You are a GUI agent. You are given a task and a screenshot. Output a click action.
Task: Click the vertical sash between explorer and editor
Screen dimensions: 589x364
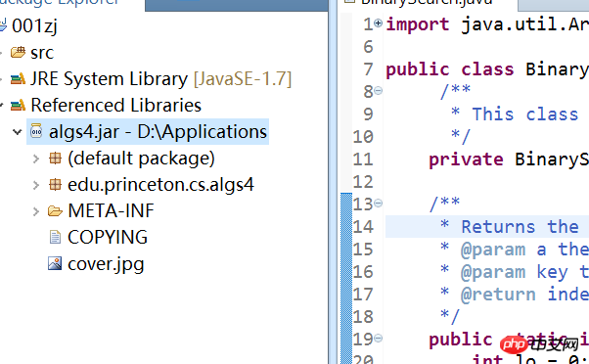[x=333, y=182]
